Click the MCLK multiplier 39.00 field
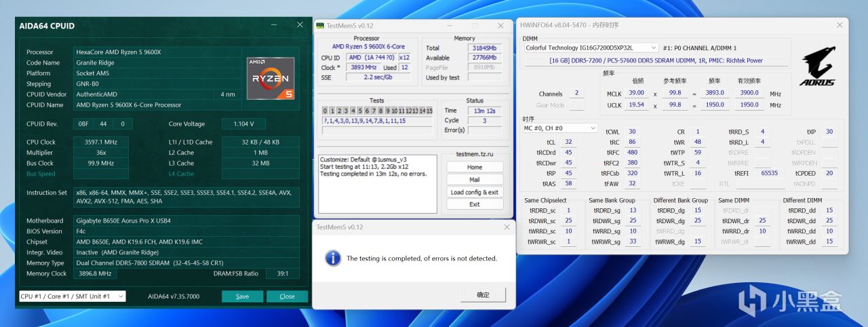 (637, 93)
